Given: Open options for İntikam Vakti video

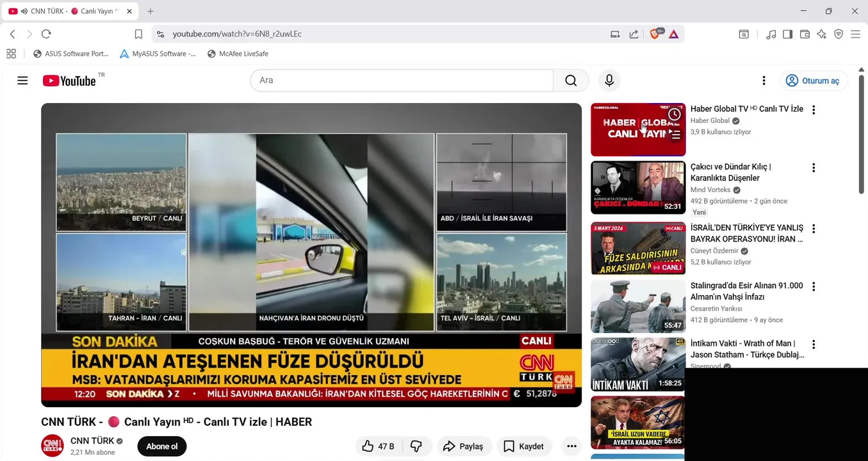Looking at the screenshot, I should tap(814, 344).
